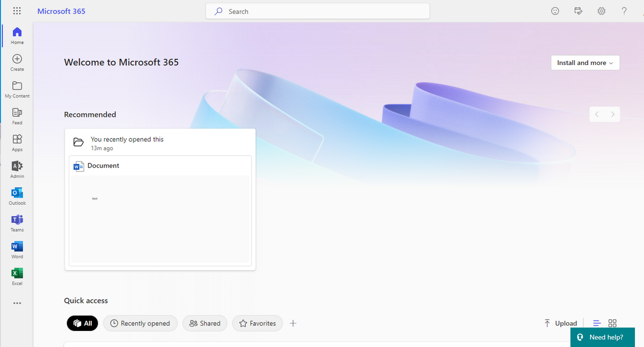Filter by Recently opened
The image size is (644, 347).
click(x=140, y=323)
